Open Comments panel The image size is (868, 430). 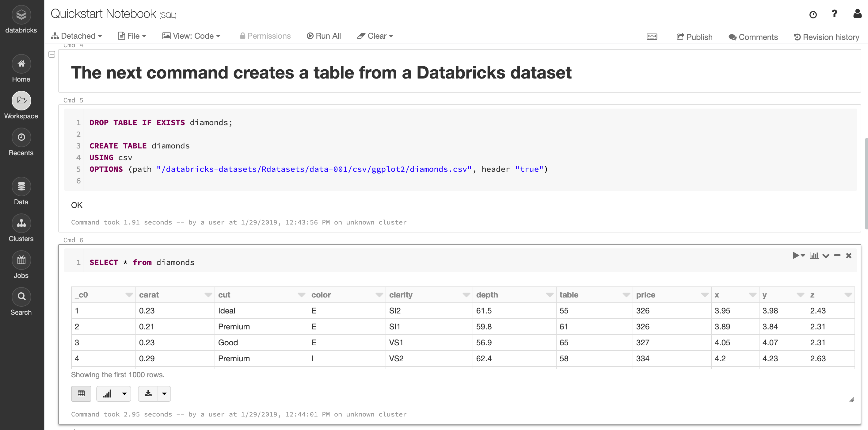point(753,37)
